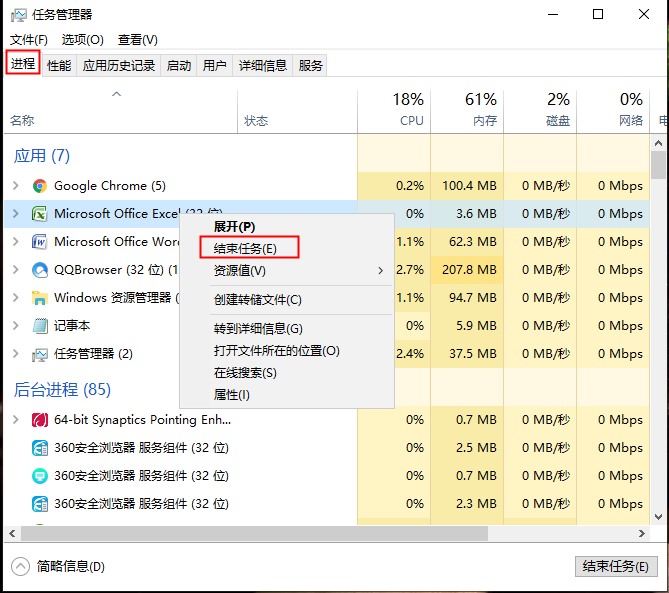
Task: Switch to the 应用历史记录 tab
Action: click(x=119, y=66)
